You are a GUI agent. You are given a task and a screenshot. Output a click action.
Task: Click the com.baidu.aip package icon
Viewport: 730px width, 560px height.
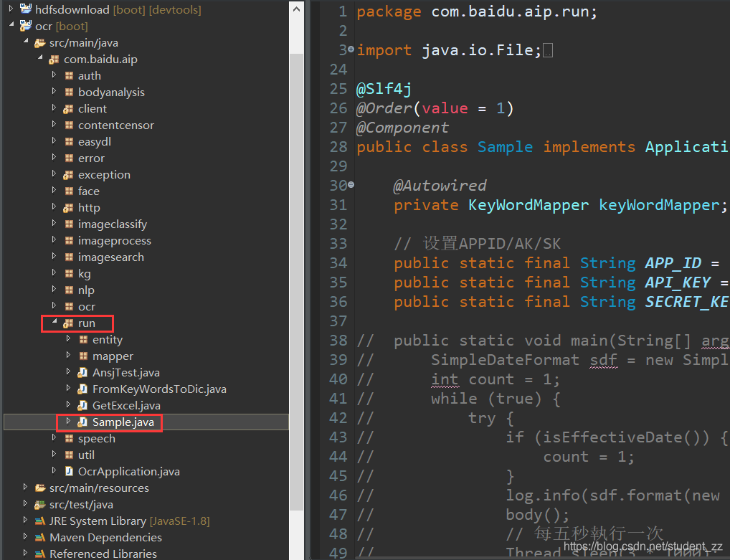click(x=54, y=59)
